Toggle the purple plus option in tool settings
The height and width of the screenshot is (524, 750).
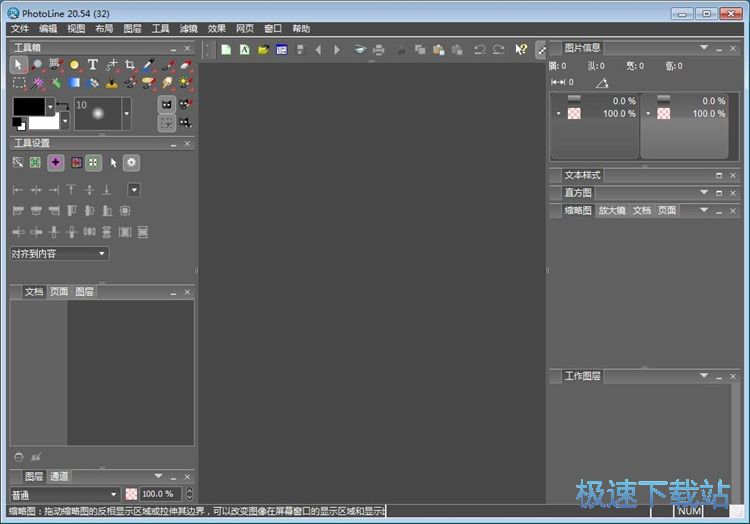(x=55, y=162)
